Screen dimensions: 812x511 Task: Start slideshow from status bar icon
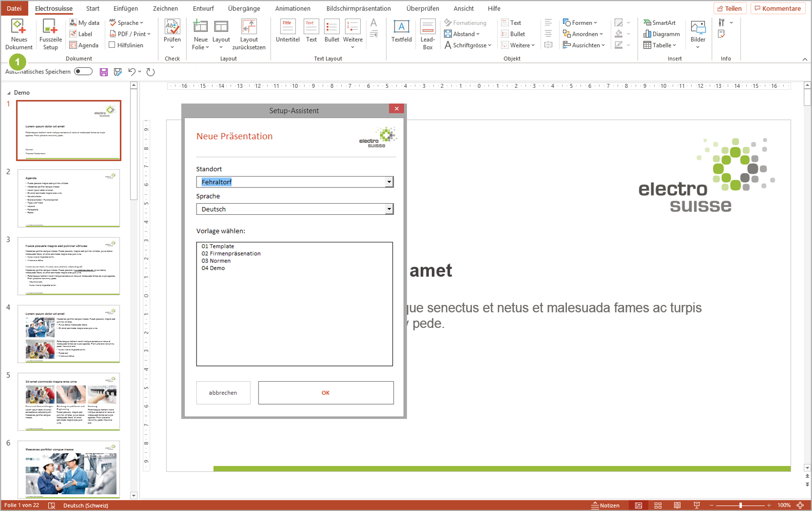click(x=697, y=505)
